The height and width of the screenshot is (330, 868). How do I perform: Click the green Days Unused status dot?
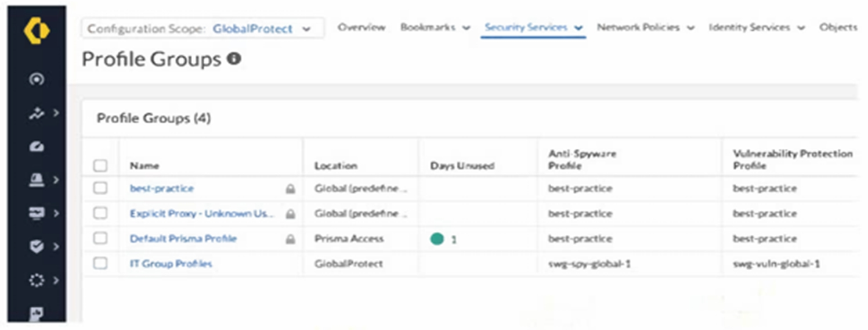point(437,239)
